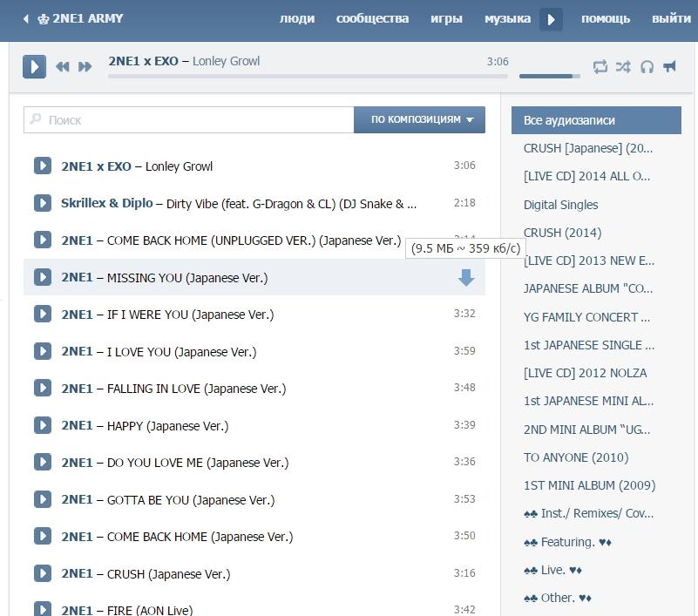Screen dimensions: 698x616
Task: Play FALLING IN LOVE (Japanese Ver.) track
Action: [x=43, y=388]
